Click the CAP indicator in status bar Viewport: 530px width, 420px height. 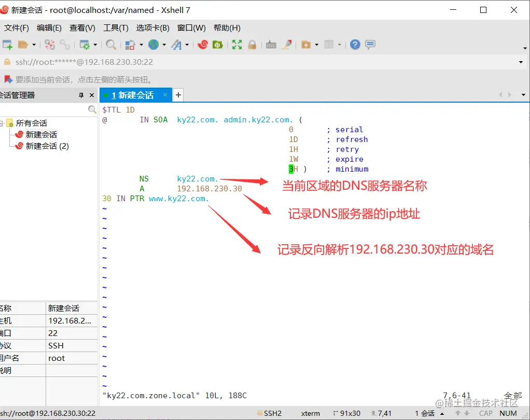pyautogui.click(x=486, y=413)
